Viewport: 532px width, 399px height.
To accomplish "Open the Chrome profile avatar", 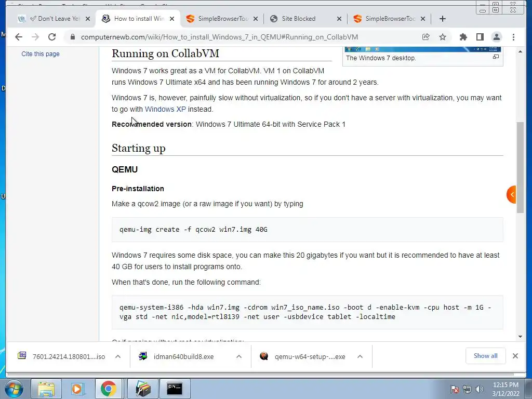I will [496, 37].
